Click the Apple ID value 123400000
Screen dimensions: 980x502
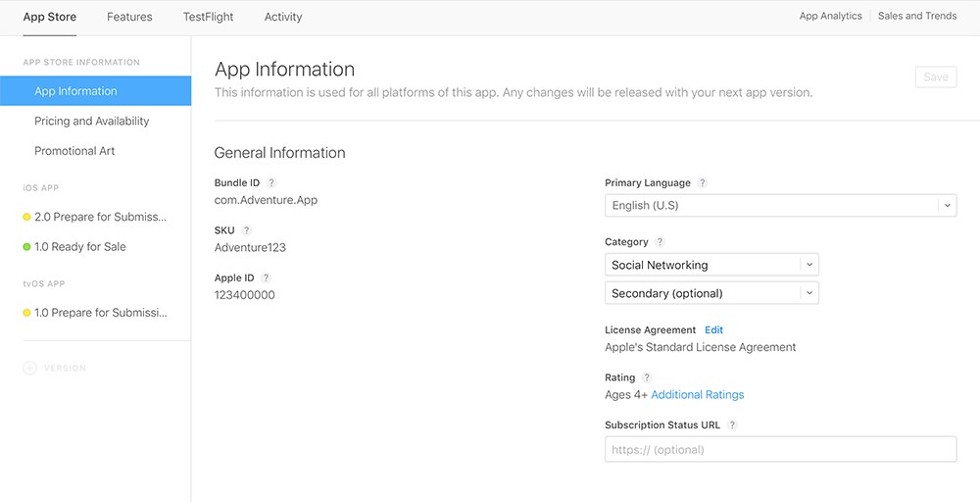[x=244, y=295]
